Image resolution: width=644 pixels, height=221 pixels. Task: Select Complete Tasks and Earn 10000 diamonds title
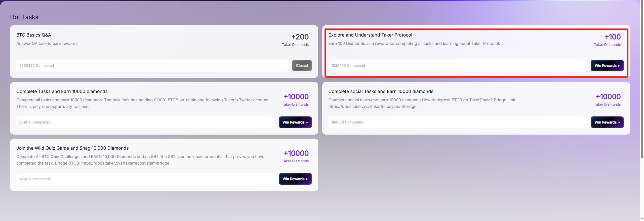coord(62,91)
